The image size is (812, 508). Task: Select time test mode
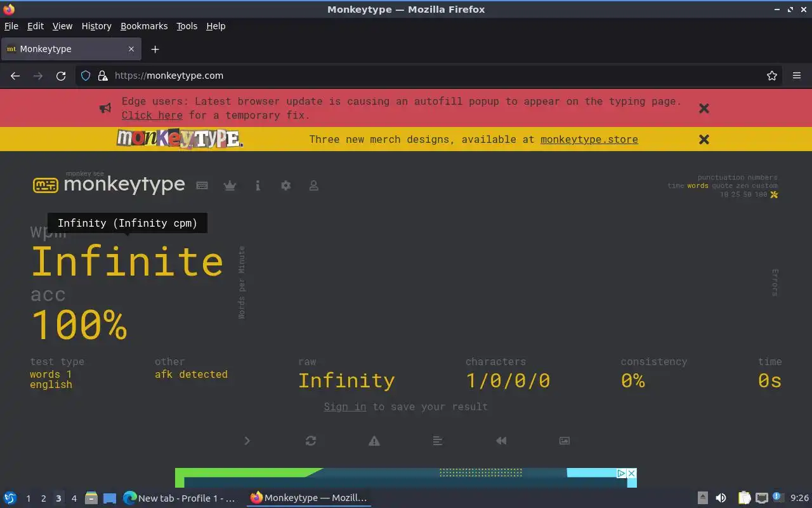click(x=676, y=186)
